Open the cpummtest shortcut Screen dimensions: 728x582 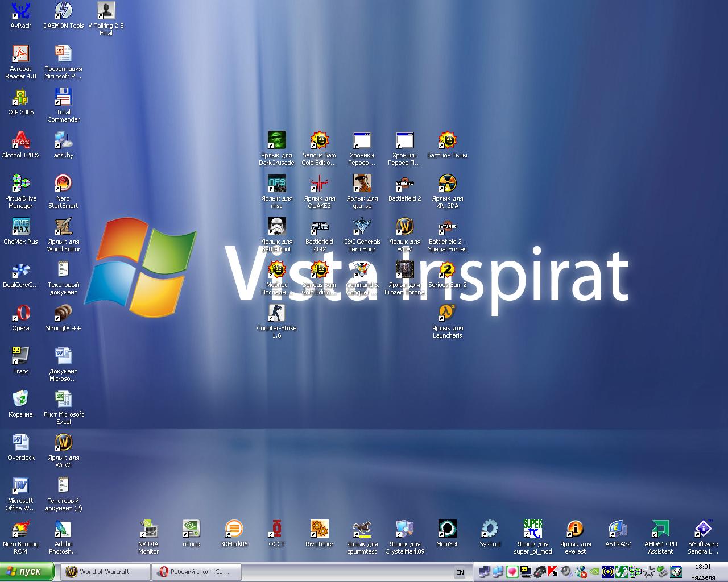pos(362,529)
